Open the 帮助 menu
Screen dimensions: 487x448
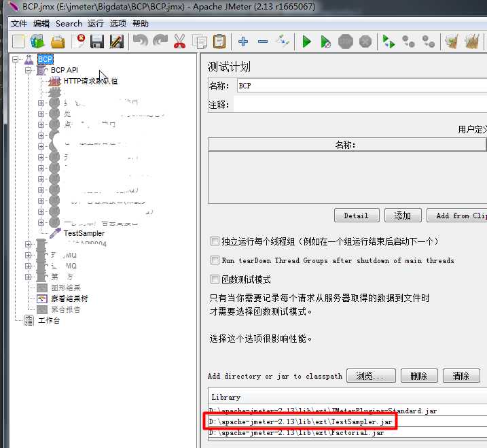pos(141,24)
